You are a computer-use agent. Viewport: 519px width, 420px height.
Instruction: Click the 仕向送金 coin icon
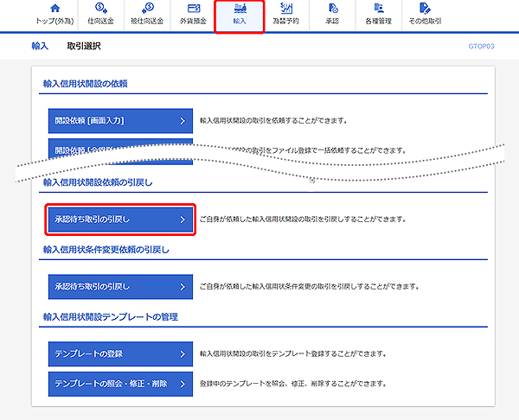pos(100,8)
